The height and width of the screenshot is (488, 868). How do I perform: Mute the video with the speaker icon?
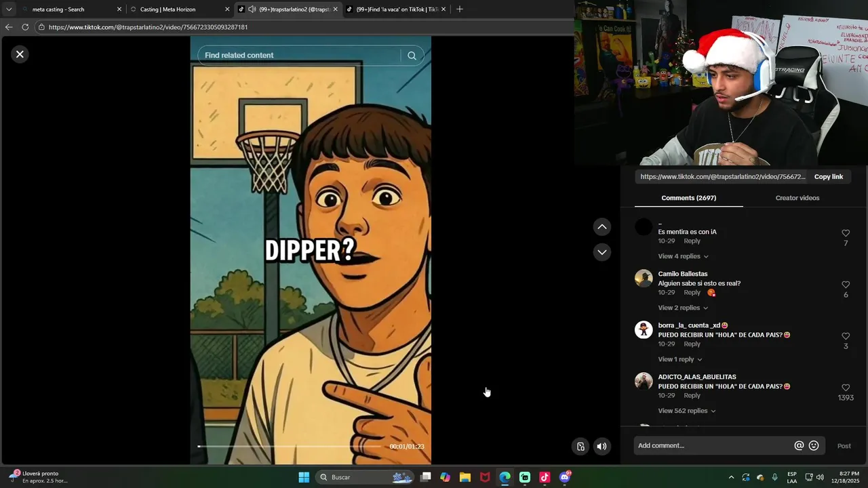coord(601,446)
